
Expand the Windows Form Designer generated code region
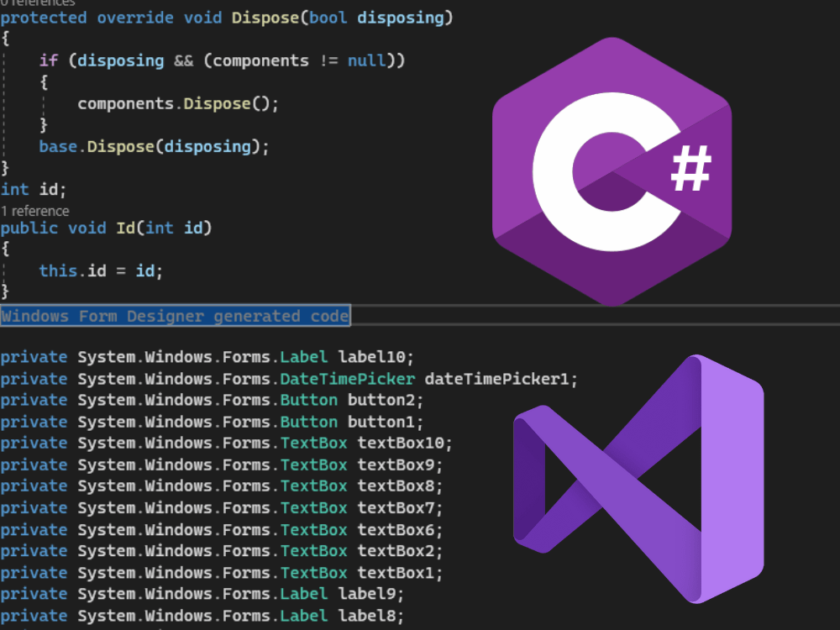click(175, 316)
